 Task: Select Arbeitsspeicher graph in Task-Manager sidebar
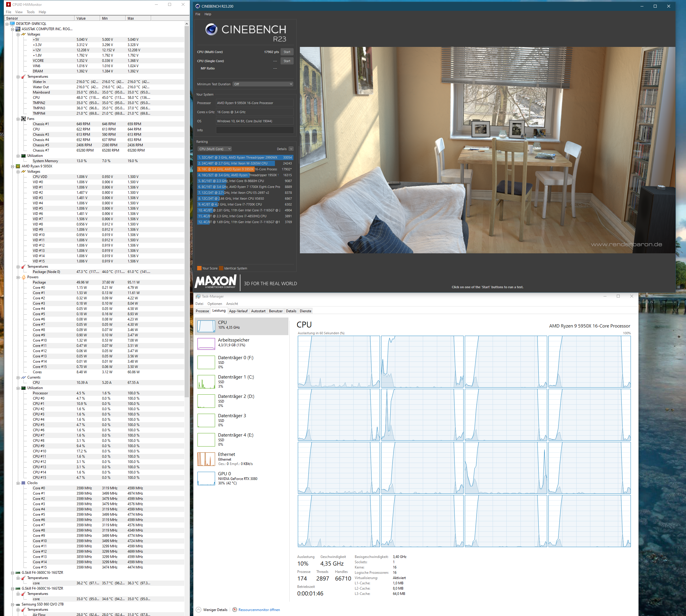(x=206, y=344)
